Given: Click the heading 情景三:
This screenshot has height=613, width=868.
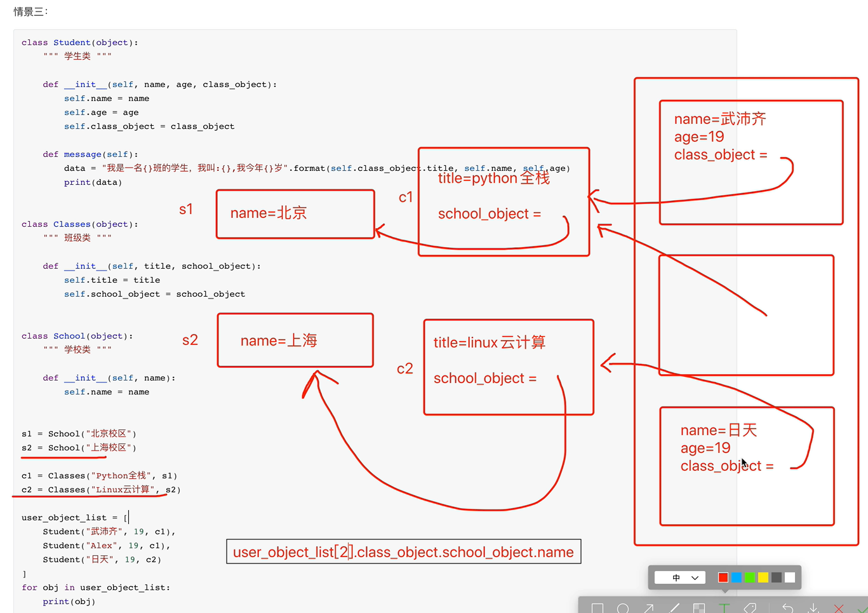Looking at the screenshot, I should 30,11.
